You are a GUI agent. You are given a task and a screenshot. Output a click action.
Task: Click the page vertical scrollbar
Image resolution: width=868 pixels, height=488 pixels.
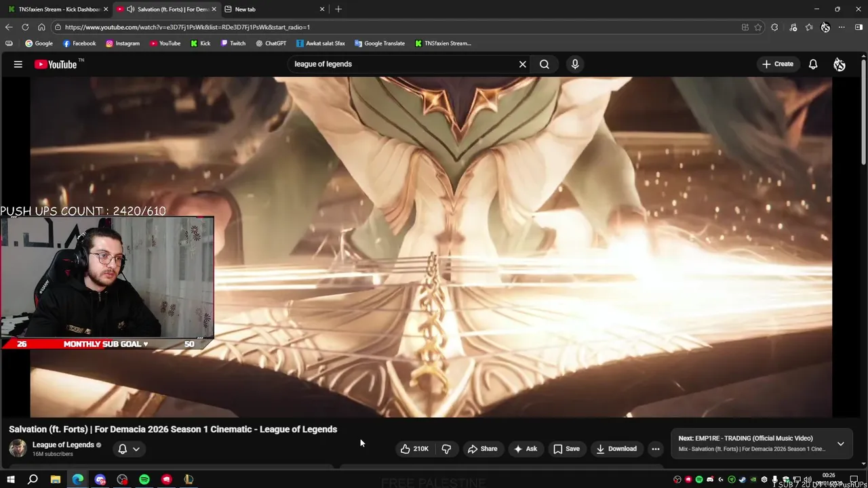pyautogui.click(x=864, y=112)
